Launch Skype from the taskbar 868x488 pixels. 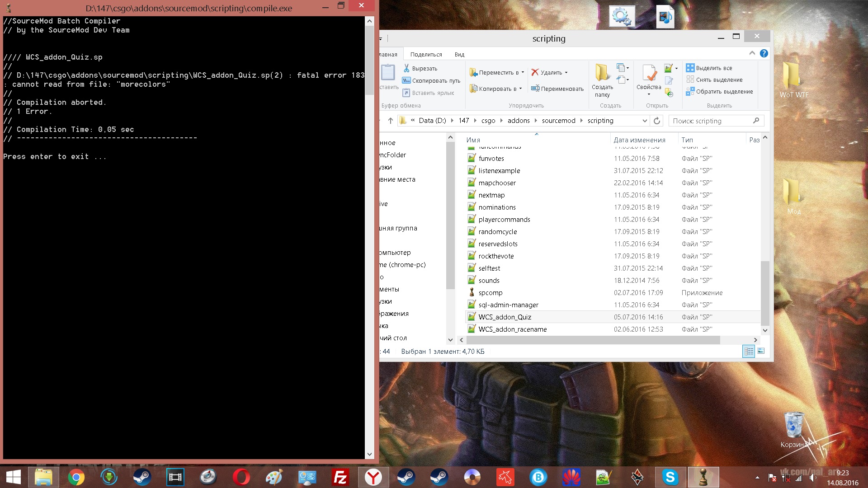(x=670, y=477)
